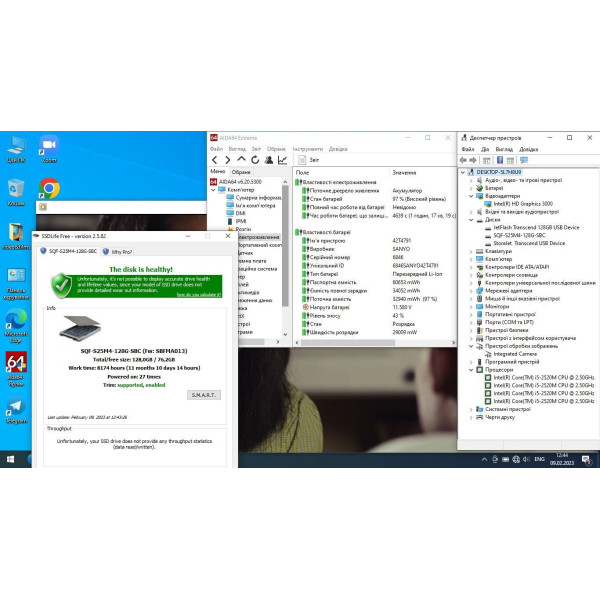Collapse the Процесори node in Device Manager
The height and width of the screenshot is (600, 600).
click(x=471, y=370)
